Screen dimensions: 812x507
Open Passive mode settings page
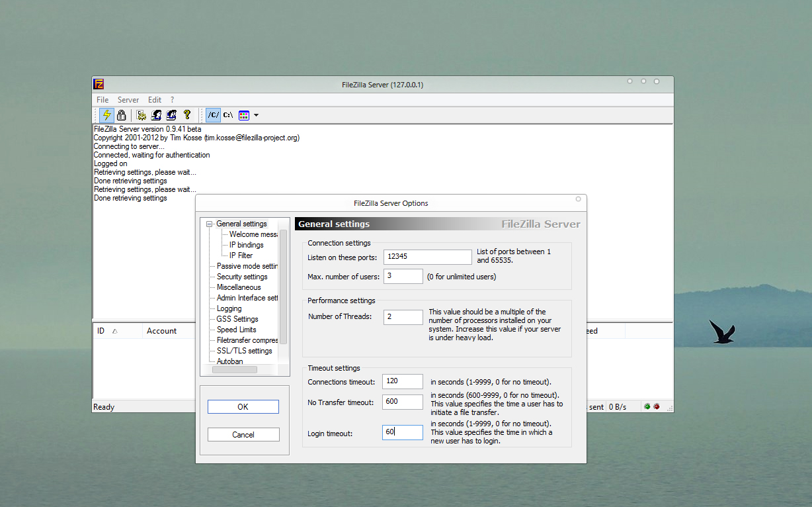[x=247, y=266]
